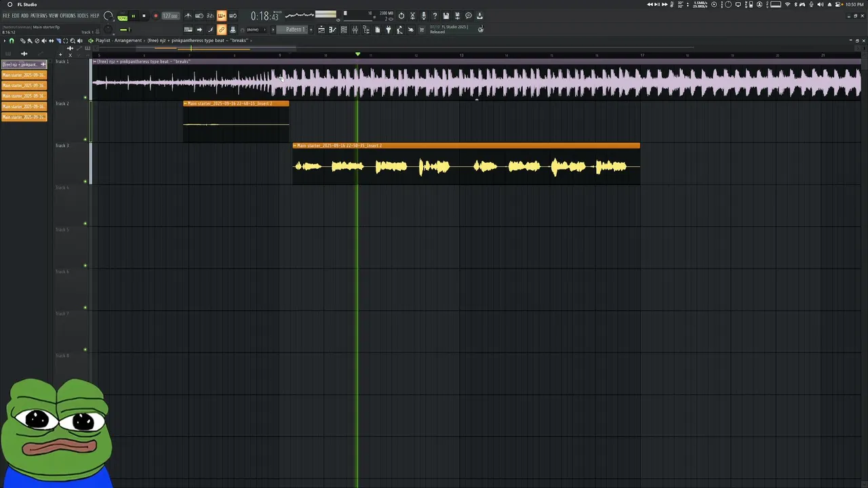Click the orange clip header on Track 3

[467, 146]
